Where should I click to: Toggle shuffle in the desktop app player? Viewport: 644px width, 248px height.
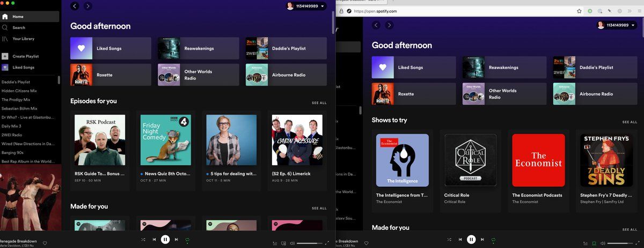[143, 239]
